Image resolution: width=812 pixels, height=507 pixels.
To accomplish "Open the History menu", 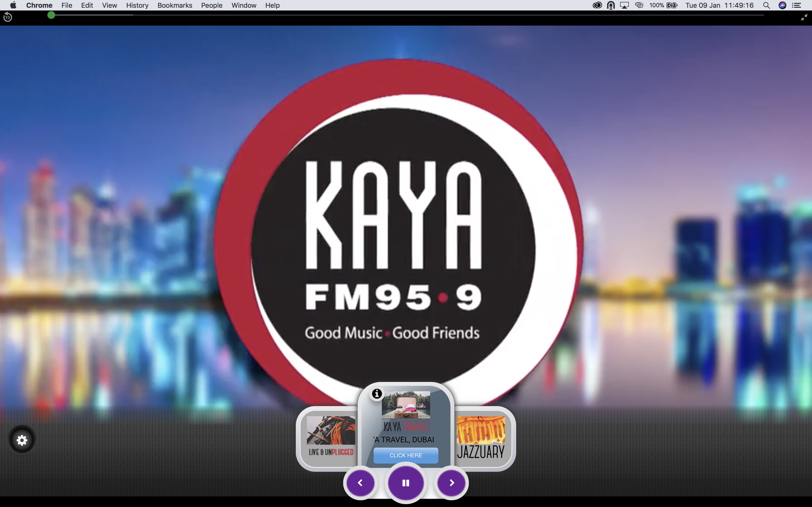I will 137,5.
